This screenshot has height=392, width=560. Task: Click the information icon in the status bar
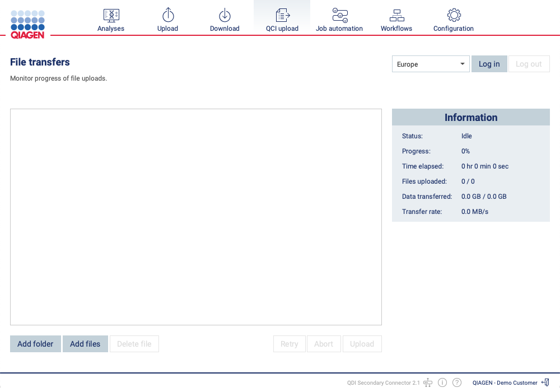[x=442, y=382]
